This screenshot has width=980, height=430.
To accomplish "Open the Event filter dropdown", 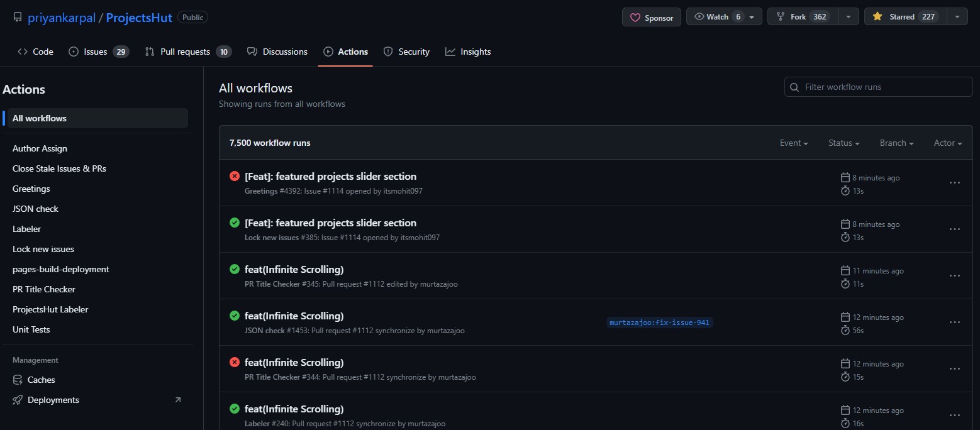I will [794, 143].
